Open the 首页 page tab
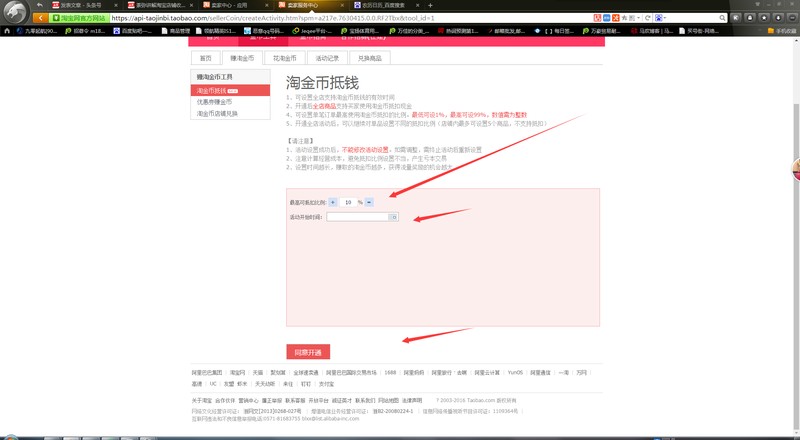The width and height of the screenshot is (800, 440). [206, 58]
